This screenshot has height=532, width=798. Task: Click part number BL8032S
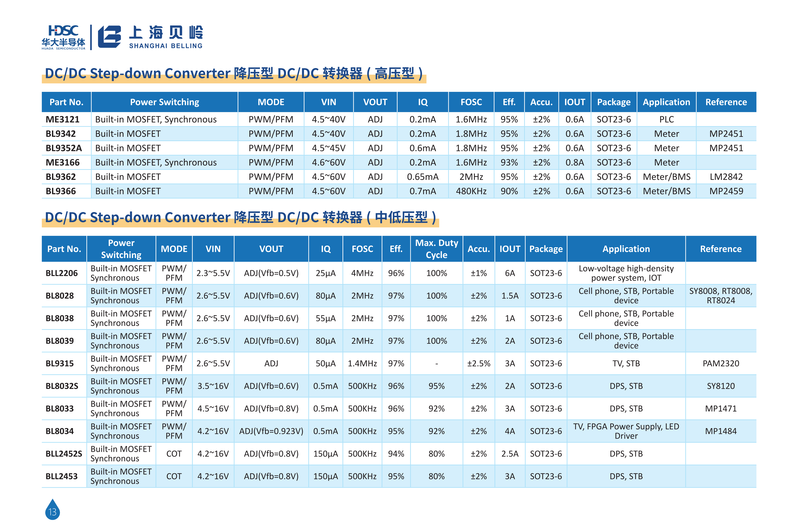(62, 386)
